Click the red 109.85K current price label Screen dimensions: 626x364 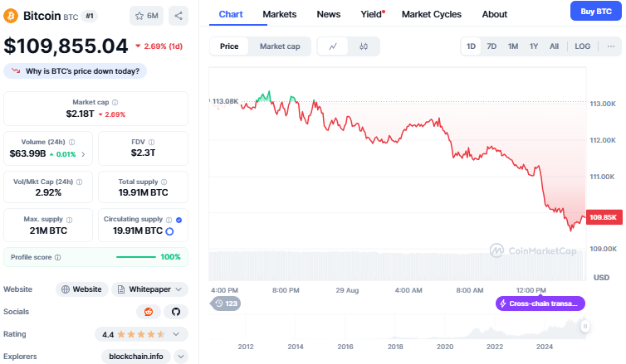[604, 217]
